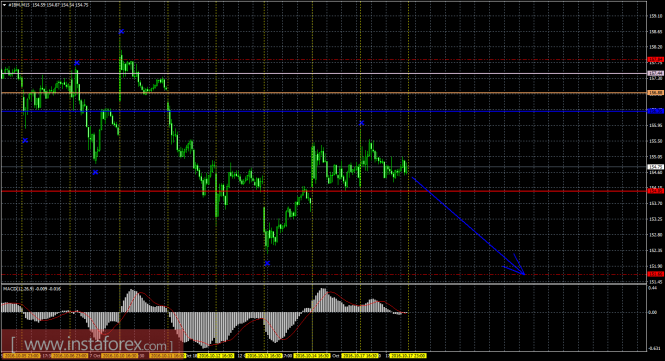The image size is (665, 361).
Task: Select the blue price level label on the axis
Action: click(655, 111)
